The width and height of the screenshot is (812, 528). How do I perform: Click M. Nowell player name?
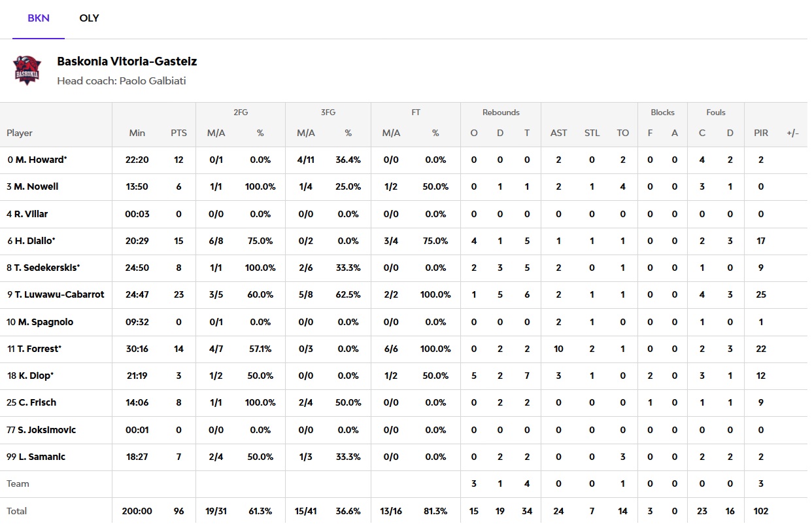pos(36,186)
